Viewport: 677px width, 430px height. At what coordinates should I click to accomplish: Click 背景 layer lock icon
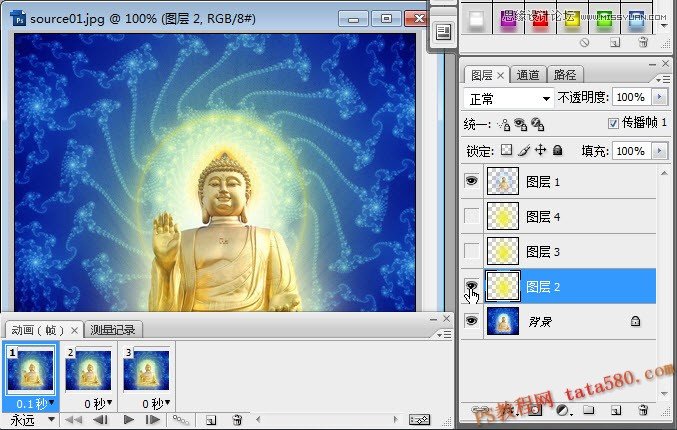pos(635,321)
